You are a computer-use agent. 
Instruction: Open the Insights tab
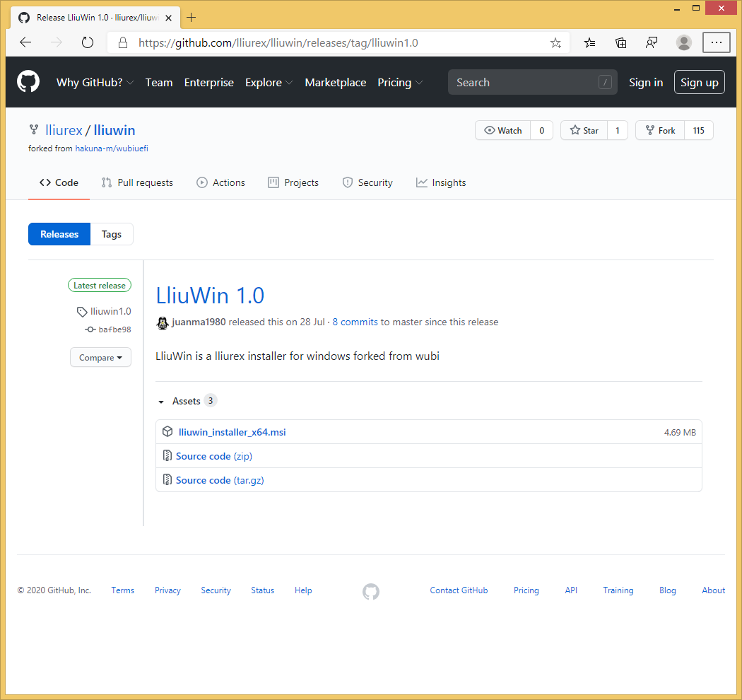[x=441, y=182]
